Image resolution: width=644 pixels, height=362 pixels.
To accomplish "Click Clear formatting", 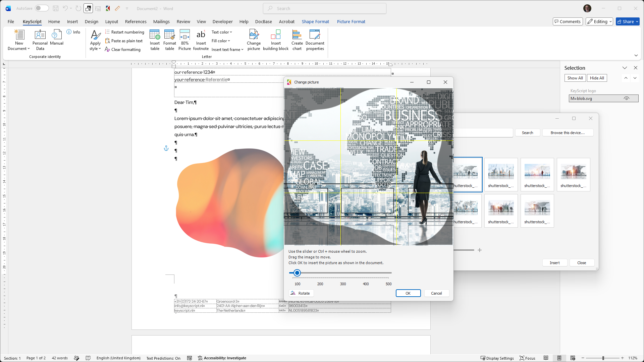I will (x=122, y=49).
